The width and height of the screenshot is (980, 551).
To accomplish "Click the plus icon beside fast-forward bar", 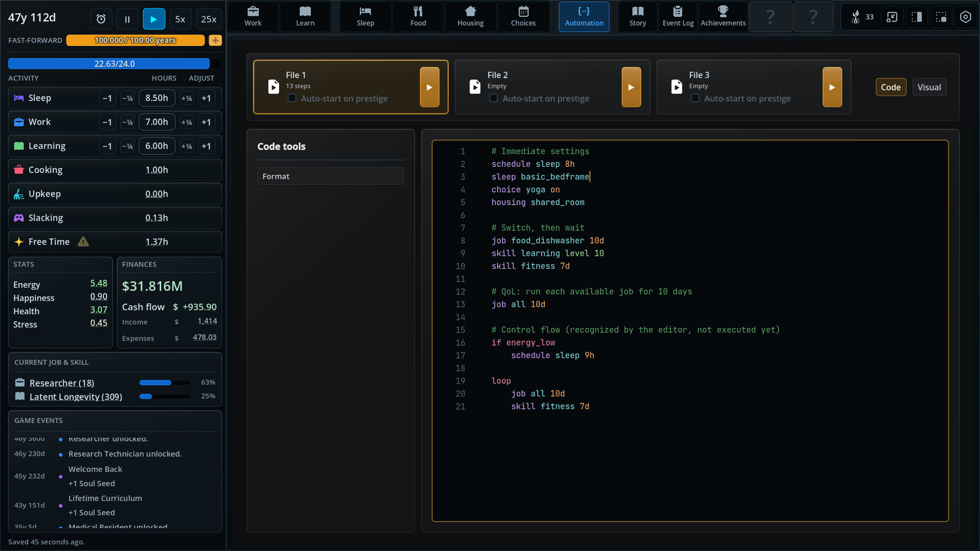I will (x=215, y=40).
